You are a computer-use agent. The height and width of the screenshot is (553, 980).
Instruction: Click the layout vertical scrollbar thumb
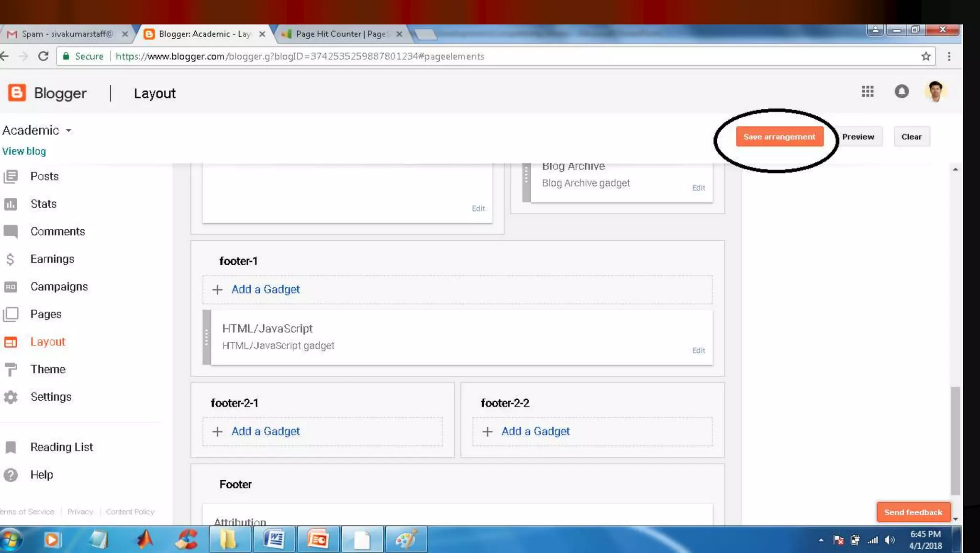tap(955, 440)
